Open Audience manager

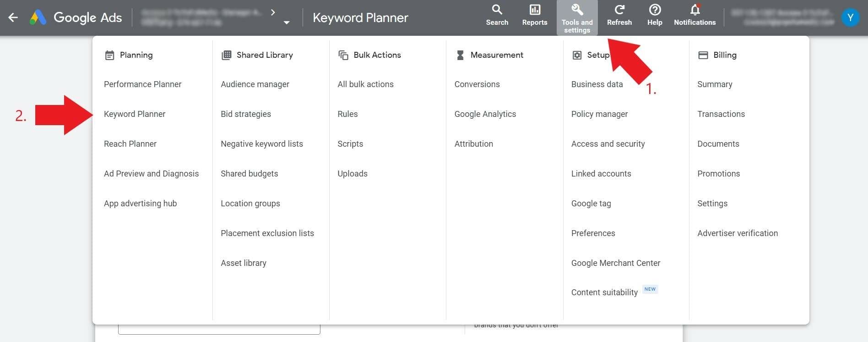[x=255, y=84]
